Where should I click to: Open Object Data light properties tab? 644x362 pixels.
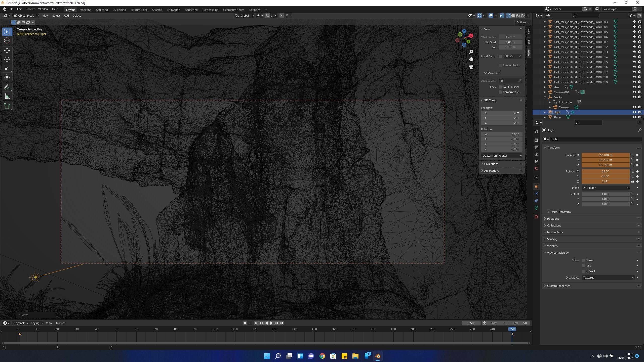click(536, 208)
